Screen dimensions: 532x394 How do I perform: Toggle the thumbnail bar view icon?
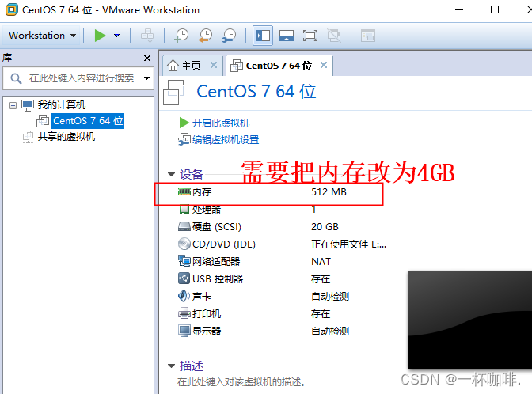(287, 36)
